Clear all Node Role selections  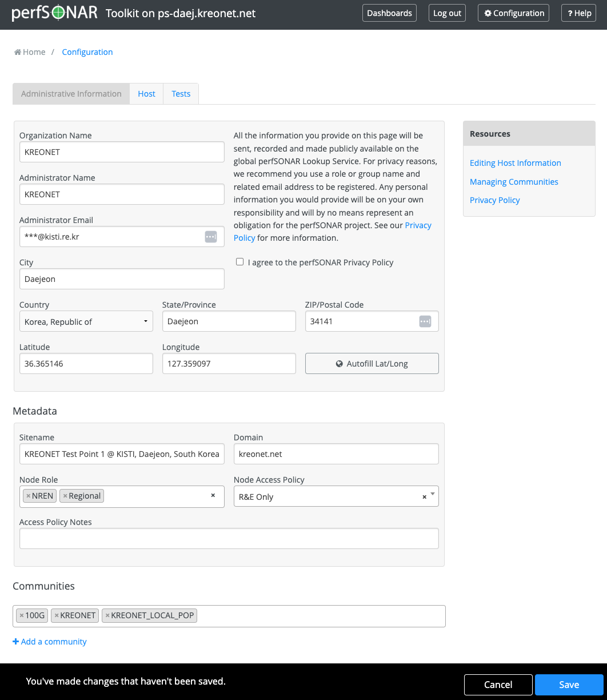pyautogui.click(x=213, y=495)
